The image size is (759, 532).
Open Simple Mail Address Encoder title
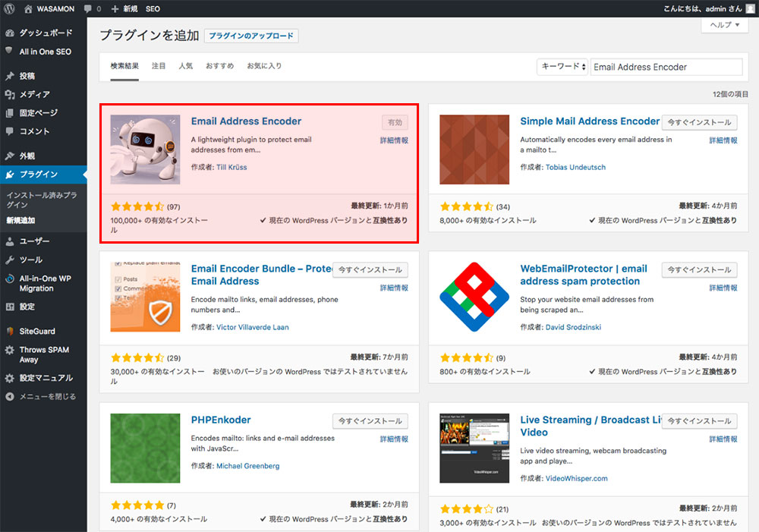click(x=590, y=121)
